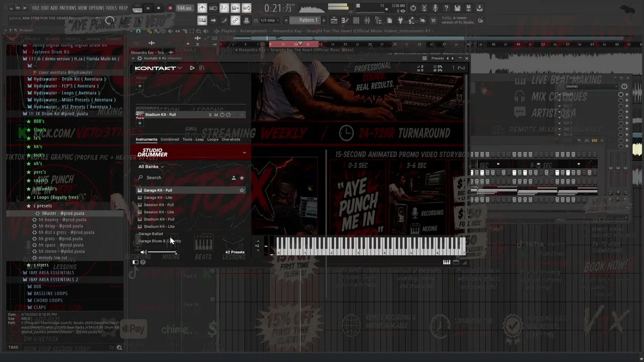The height and width of the screenshot is (362, 644).
Task: Click the red record button
Action: (170, 8)
